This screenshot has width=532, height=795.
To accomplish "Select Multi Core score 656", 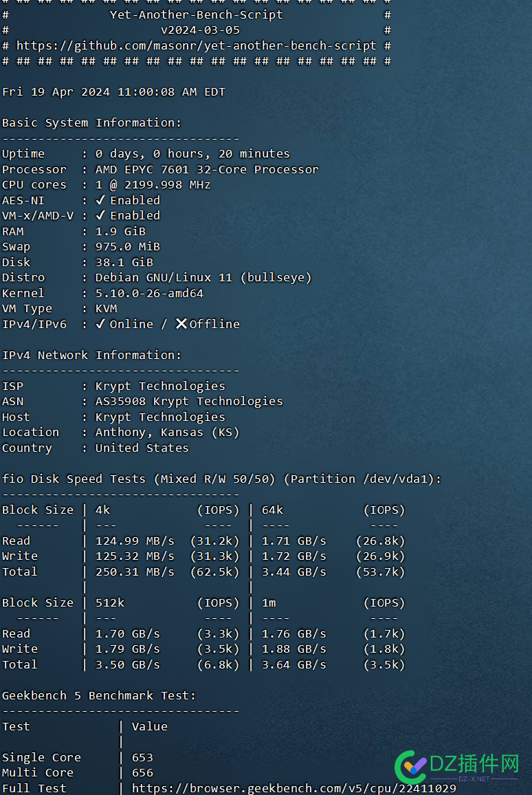I will tap(142, 773).
